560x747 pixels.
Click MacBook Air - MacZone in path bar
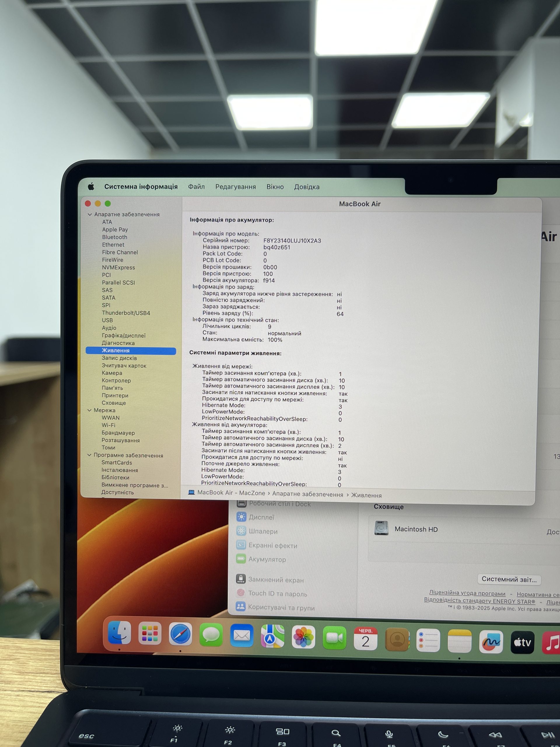(x=231, y=493)
